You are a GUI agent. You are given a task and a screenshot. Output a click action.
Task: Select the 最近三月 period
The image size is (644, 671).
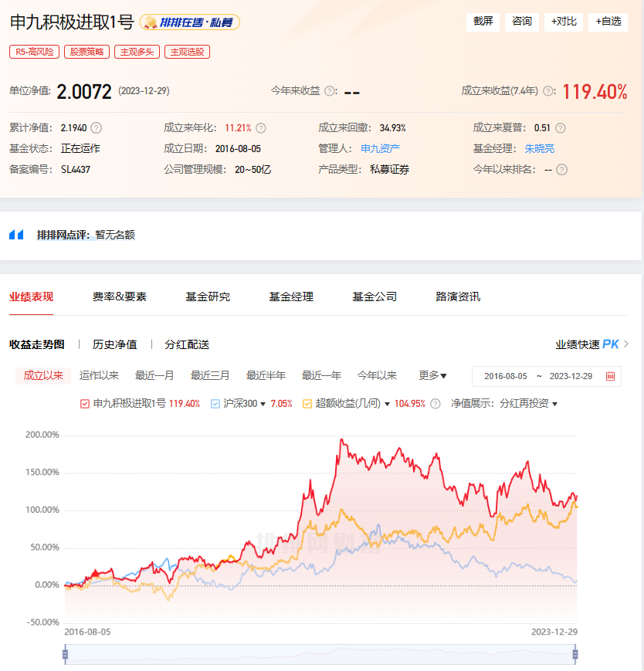210,376
